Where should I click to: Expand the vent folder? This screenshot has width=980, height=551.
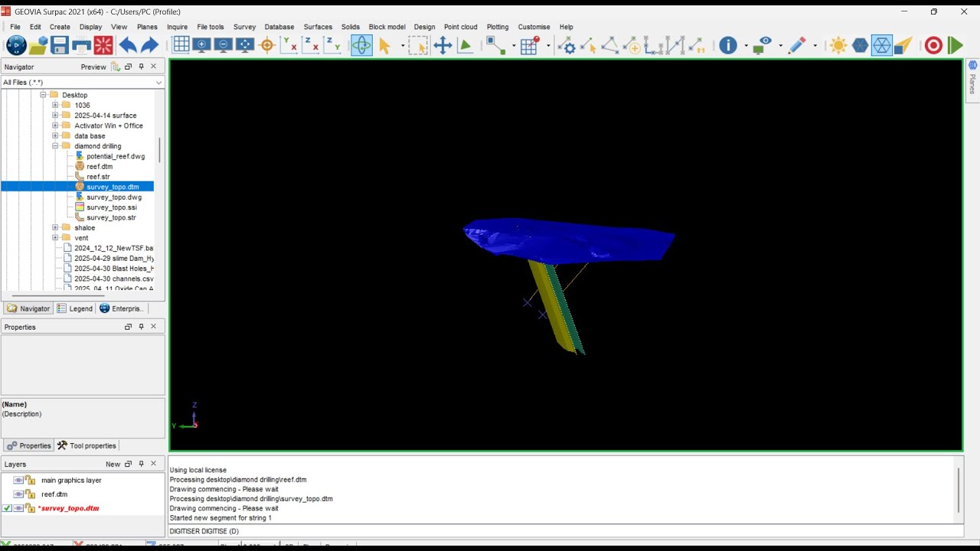pos(55,238)
